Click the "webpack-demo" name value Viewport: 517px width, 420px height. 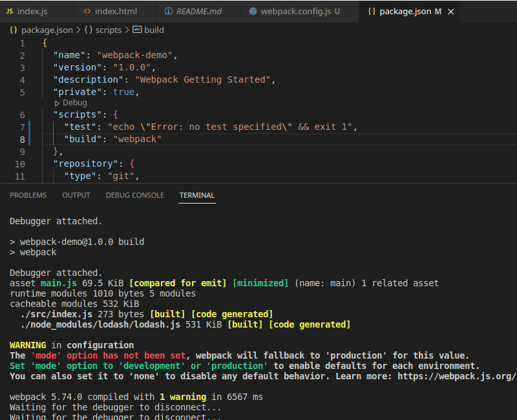(134, 55)
